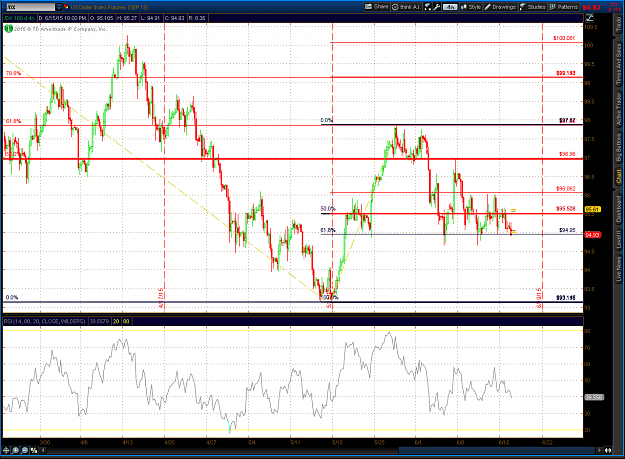
Task: Open the think A.I. tool
Action: tap(406, 7)
